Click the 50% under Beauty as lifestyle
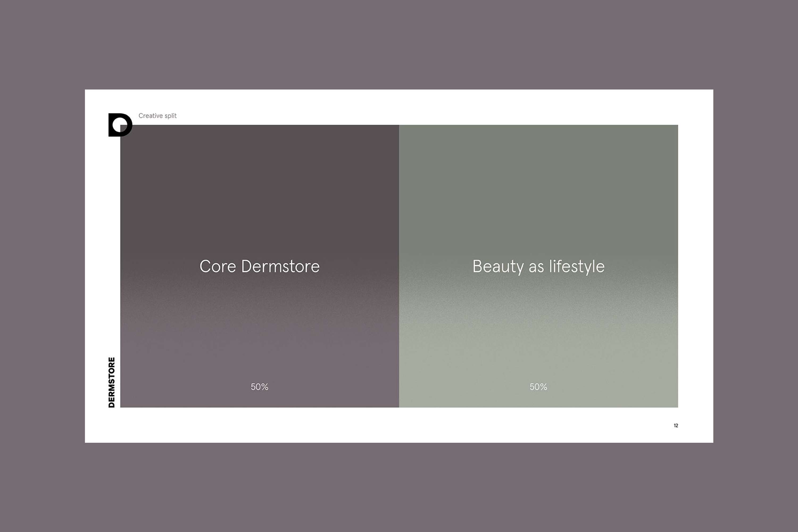Viewport: 798px width, 532px height. [x=538, y=387]
